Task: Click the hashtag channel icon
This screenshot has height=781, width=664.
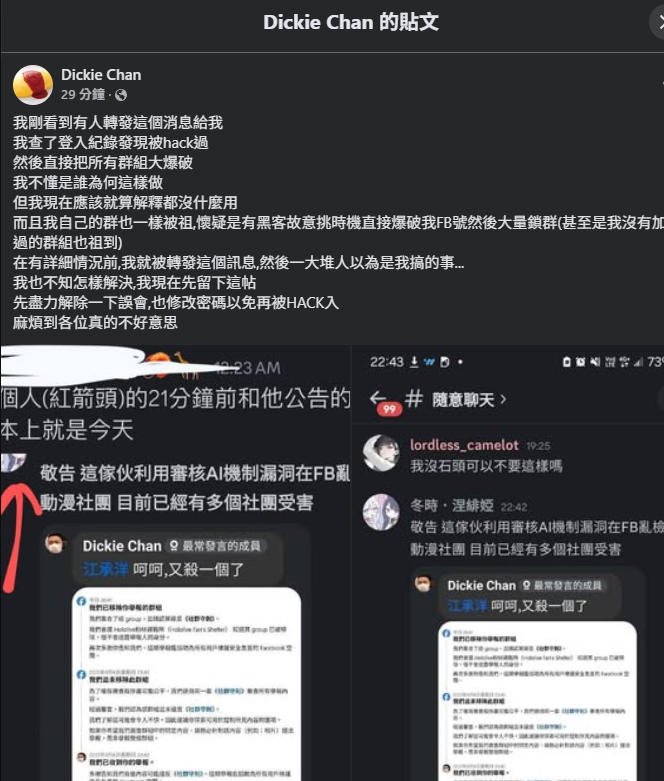Action: coord(414,399)
